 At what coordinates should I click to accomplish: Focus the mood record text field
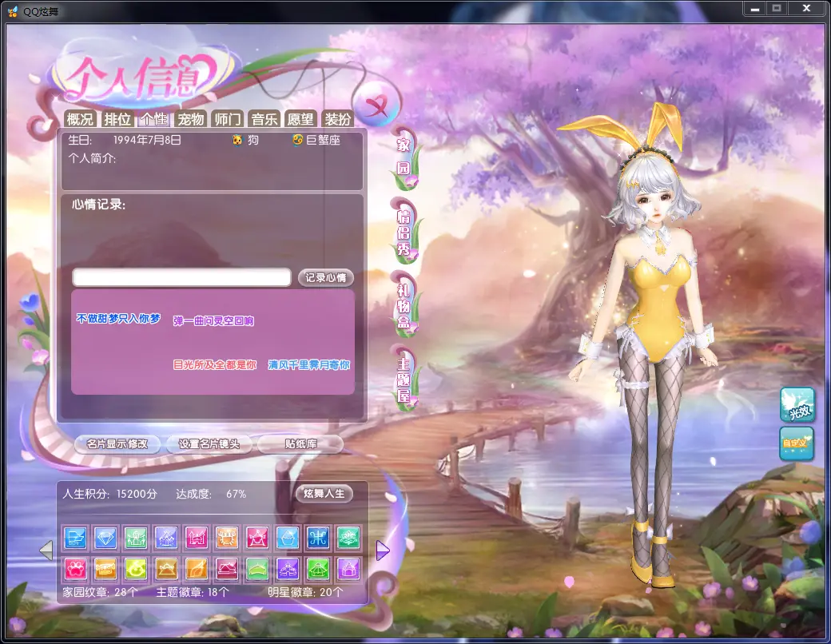182,277
